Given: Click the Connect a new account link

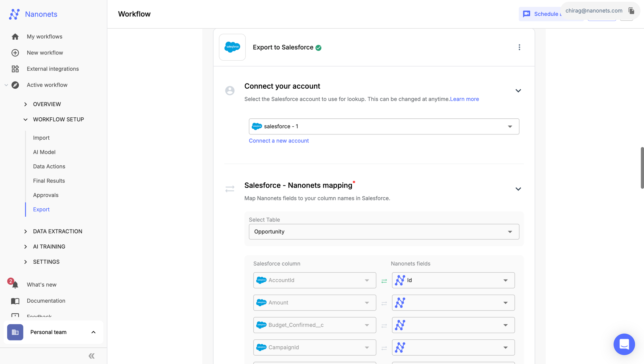Looking at the screenshot, I should coord(279,141).
